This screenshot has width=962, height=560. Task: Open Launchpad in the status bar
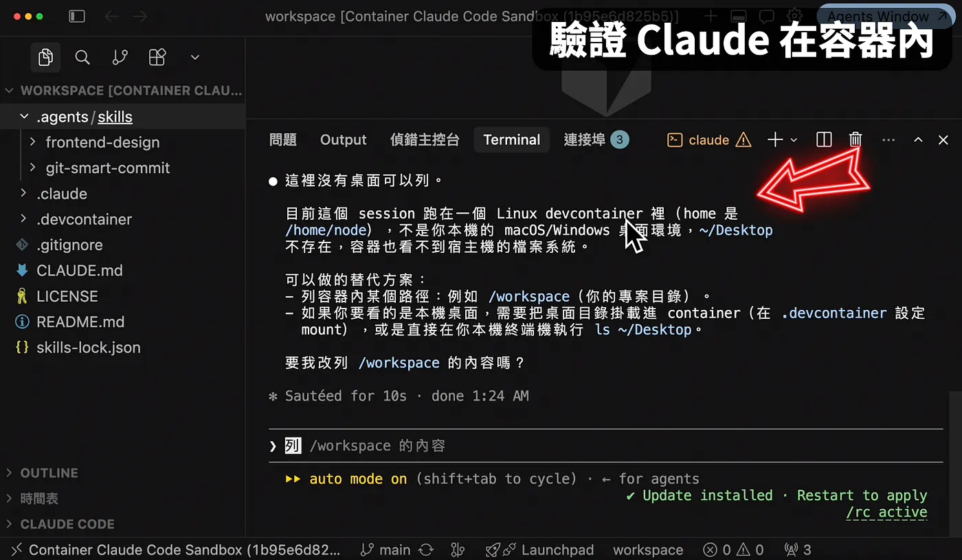coord(539,550)
